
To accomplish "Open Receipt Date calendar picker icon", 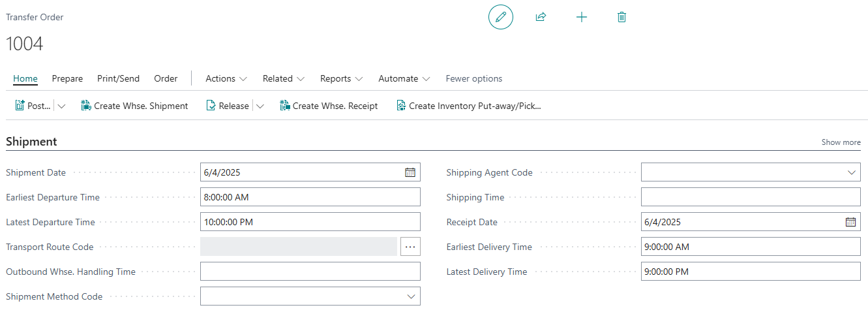I will (x=850, y=222).
